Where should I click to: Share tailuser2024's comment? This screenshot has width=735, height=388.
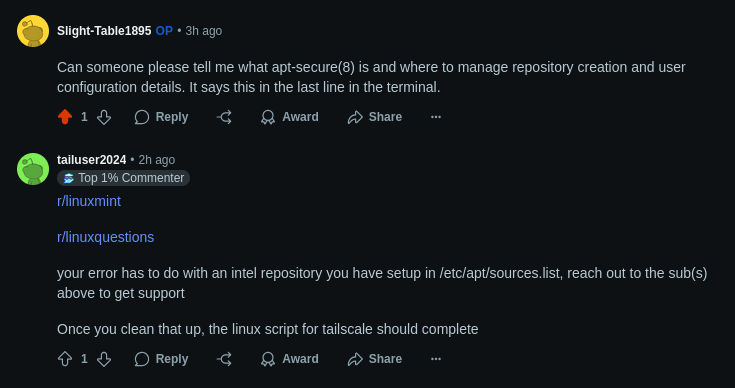(375, 359)
